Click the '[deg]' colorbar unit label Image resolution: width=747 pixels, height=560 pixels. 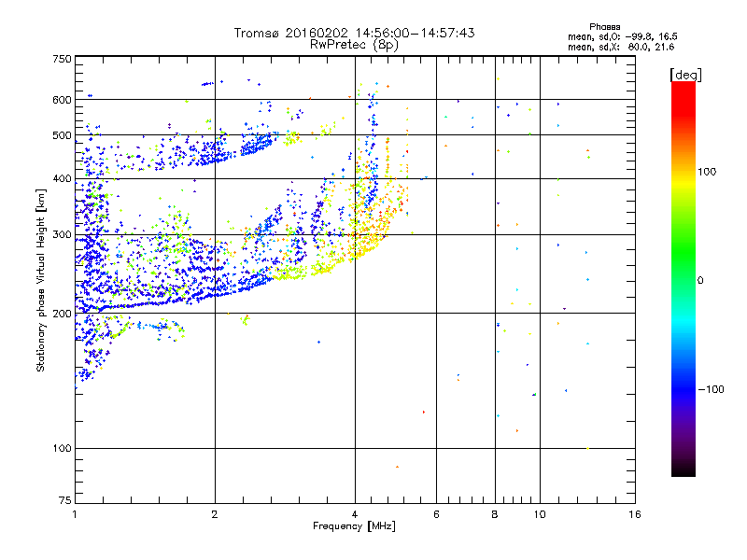pyautogui.click(x=685, y=75)
